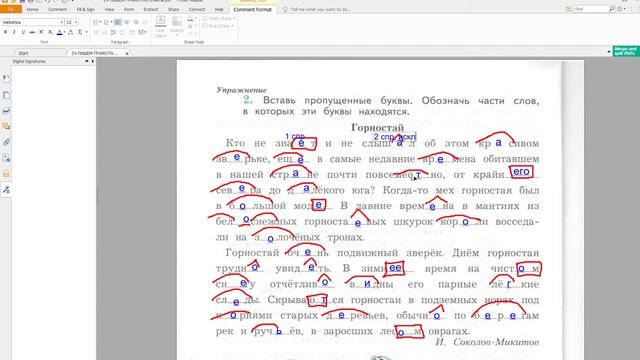Open the Help ribbon tab
The width and height of the screenshot is (640, 360).
[219, 9]
